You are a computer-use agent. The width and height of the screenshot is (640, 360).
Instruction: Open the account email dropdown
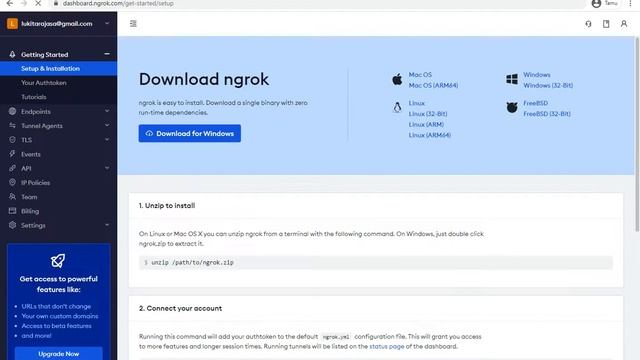pyautogui.click(x=107, y=24)
